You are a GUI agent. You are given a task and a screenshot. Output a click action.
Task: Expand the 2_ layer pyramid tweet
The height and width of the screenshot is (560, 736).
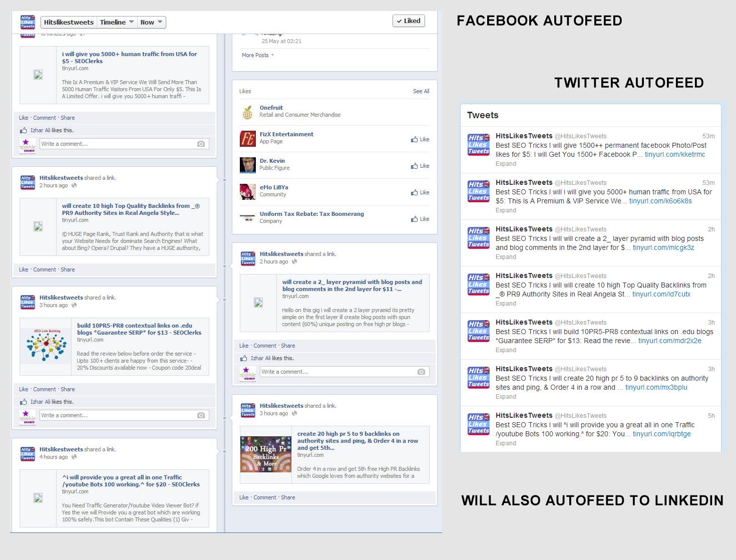tap(506, 257)
